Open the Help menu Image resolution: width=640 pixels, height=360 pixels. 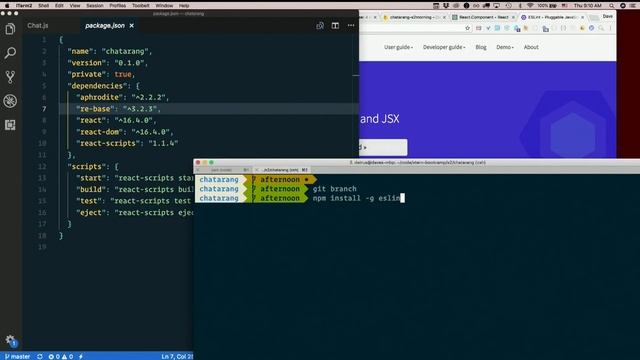(184, 5)
